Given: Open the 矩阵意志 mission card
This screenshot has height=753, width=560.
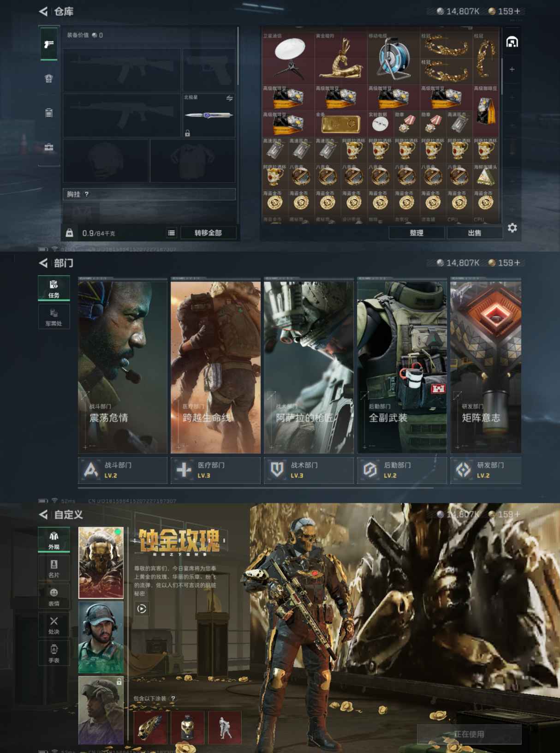Looking at the screenshot, I should point(486,367).
